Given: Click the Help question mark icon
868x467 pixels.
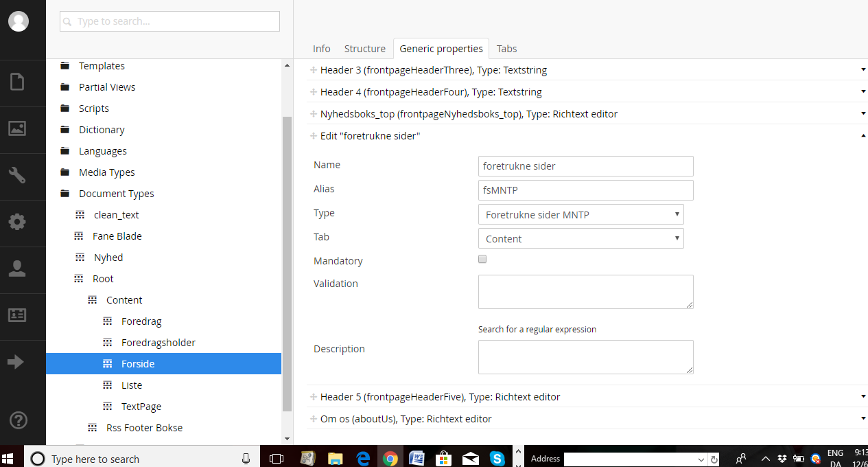Looking at the screenshot, I should [17, 420].
